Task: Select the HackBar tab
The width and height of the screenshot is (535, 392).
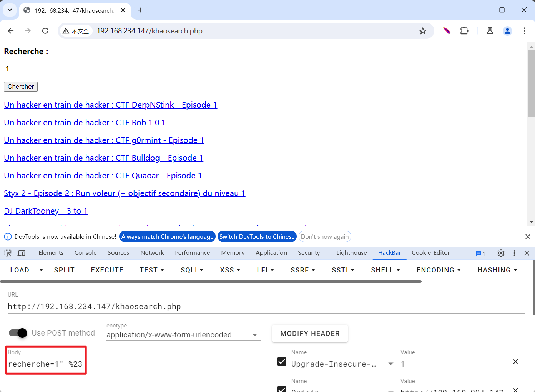Action: point(389,253)
